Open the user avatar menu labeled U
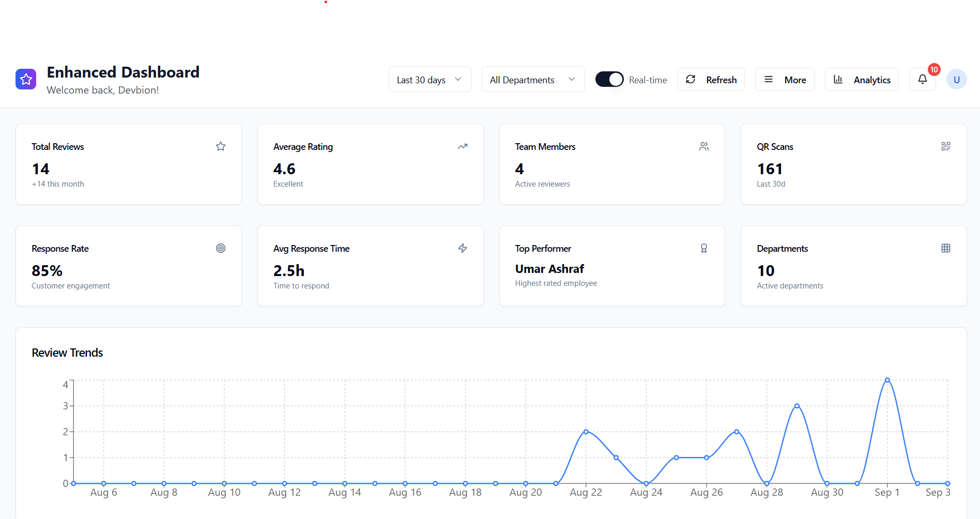The width and height of the screenshot is (980, 519). coord(956,80)
